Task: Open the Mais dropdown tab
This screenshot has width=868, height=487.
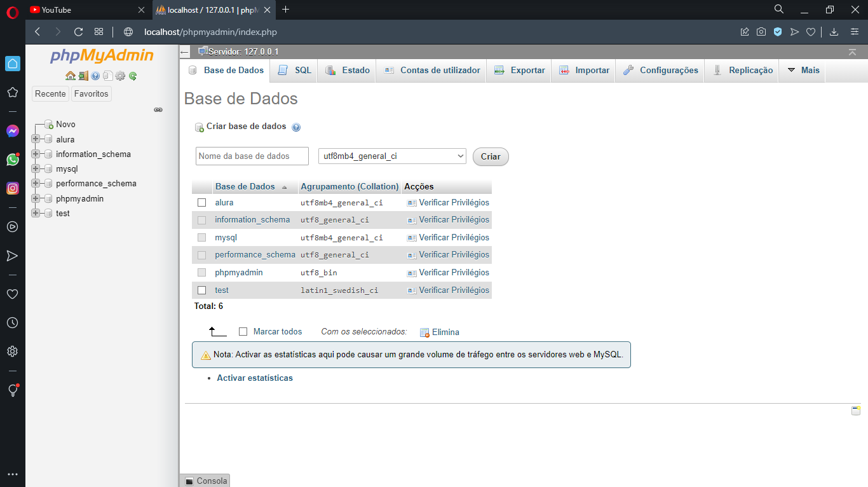Action: (x=803, y=71)
